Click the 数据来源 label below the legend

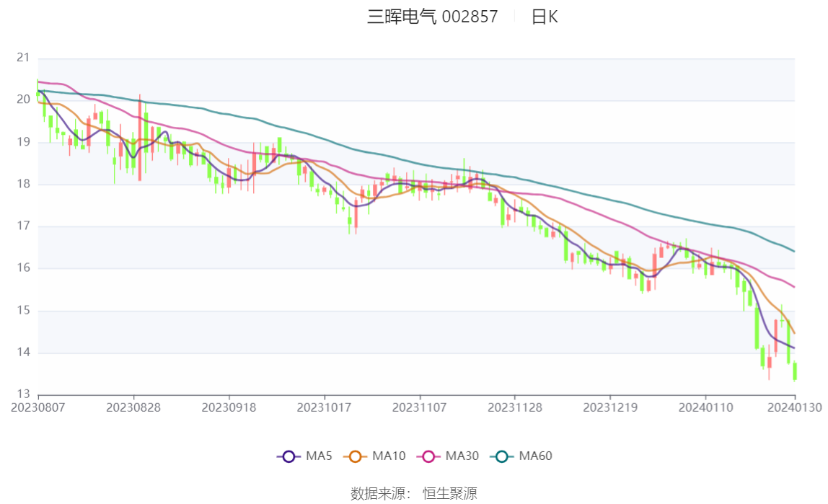pos(381,493)
